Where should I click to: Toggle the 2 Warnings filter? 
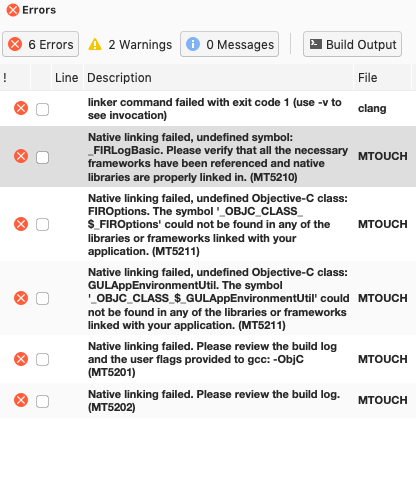pyautogui.click(x=130, y=44)
